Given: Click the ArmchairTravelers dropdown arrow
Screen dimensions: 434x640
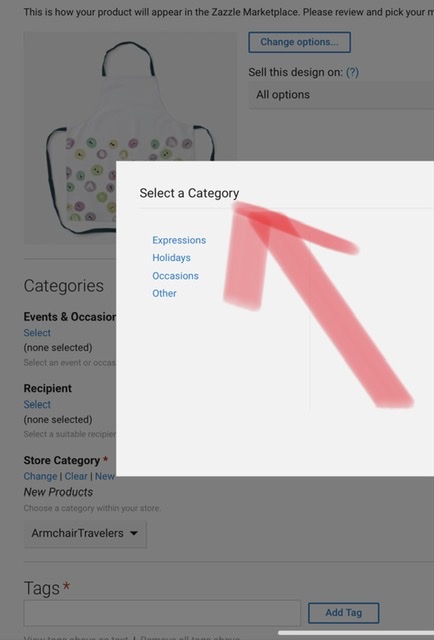Looking at the screenshot, I should 134,533.
